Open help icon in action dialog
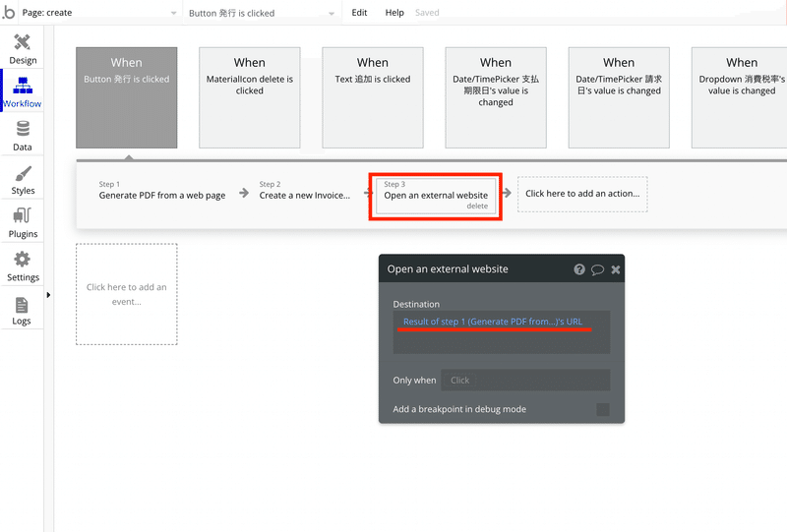Image resolution: width=787 pixels, height=532 pixels. [579, 269]
